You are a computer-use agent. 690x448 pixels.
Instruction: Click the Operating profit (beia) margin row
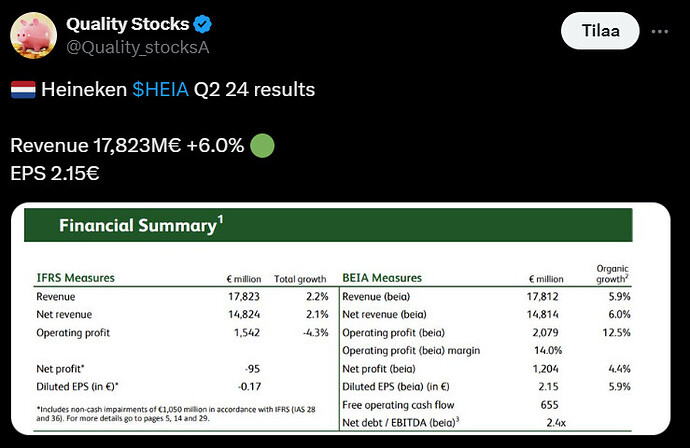(410, 350)
